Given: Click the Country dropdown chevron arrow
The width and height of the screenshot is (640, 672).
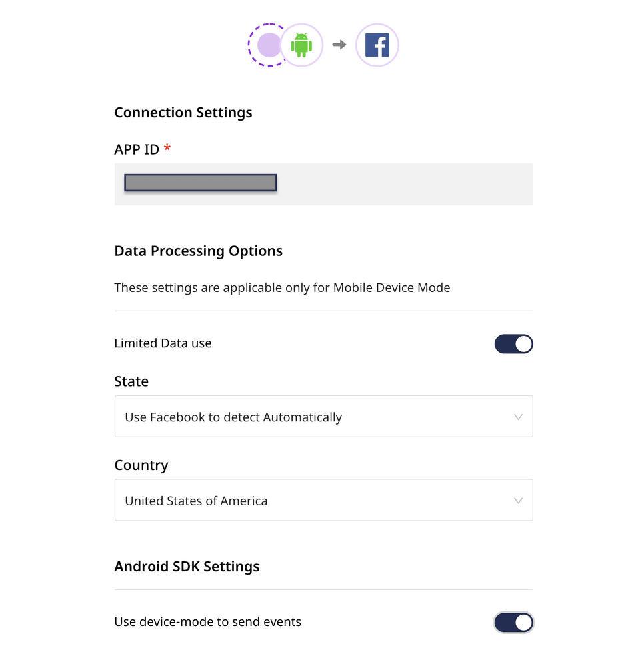Looking at the screenshot, I should pos(518,501).
